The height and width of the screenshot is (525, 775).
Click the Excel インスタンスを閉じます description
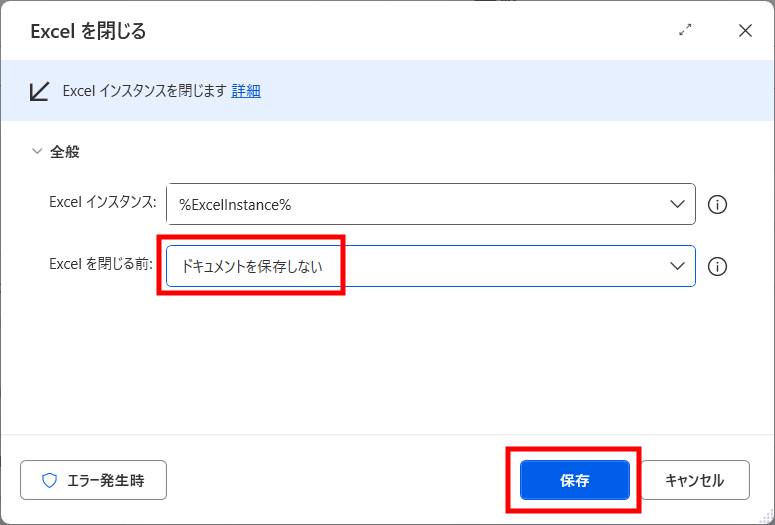[x=144, y=91]
